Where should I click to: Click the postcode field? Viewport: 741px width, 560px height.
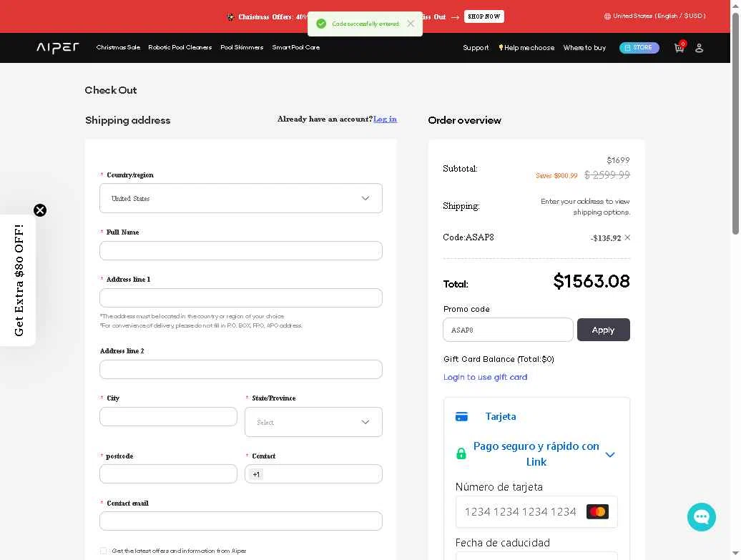(x=168, y=474)
